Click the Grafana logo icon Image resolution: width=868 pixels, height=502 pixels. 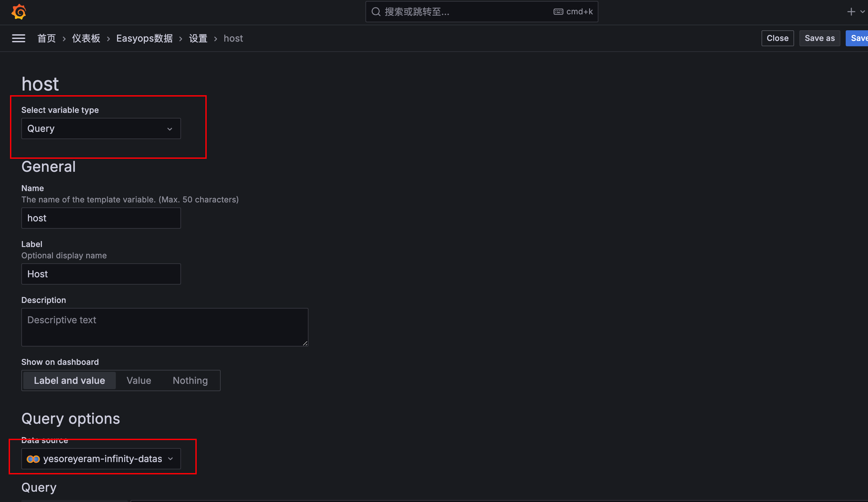[19, 12]
